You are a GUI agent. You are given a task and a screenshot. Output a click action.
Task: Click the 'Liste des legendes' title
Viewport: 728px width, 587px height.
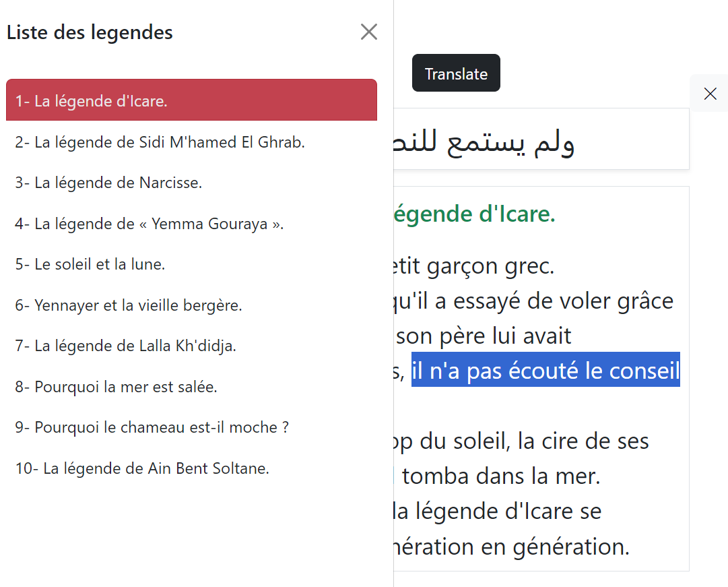tap(90, 32)
